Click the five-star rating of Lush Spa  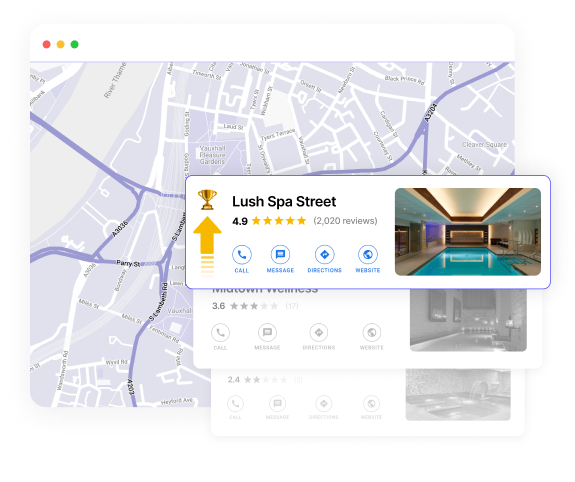pyautogui.click(x=279, y=221)
